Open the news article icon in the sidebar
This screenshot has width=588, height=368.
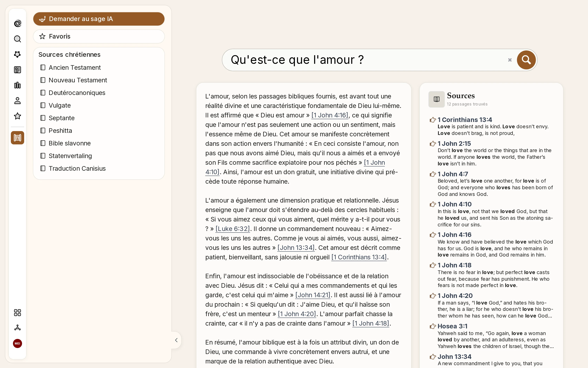point(17,70)
